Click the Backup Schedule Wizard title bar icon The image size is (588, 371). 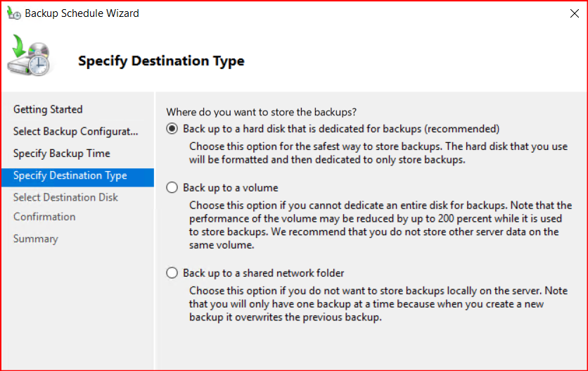point(13,13)
